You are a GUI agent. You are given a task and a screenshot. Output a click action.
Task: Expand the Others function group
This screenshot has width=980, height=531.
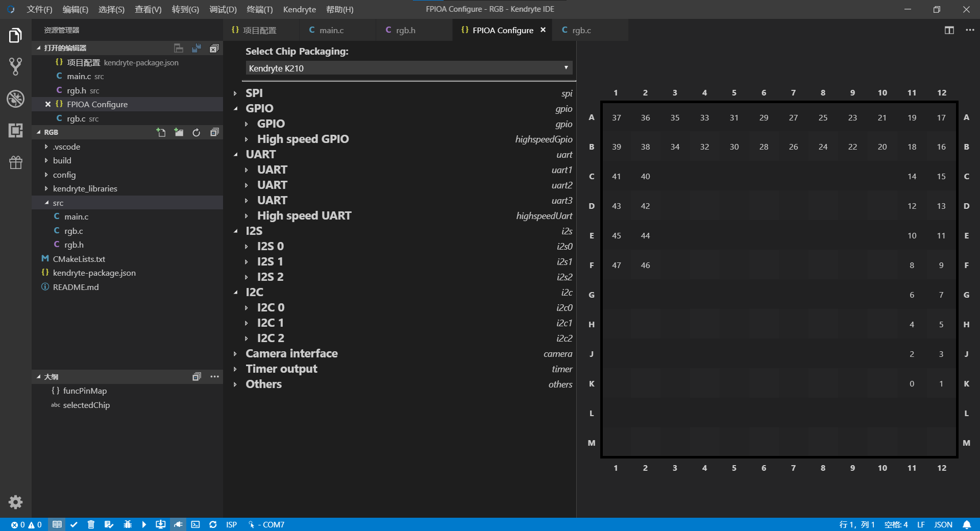235,384
